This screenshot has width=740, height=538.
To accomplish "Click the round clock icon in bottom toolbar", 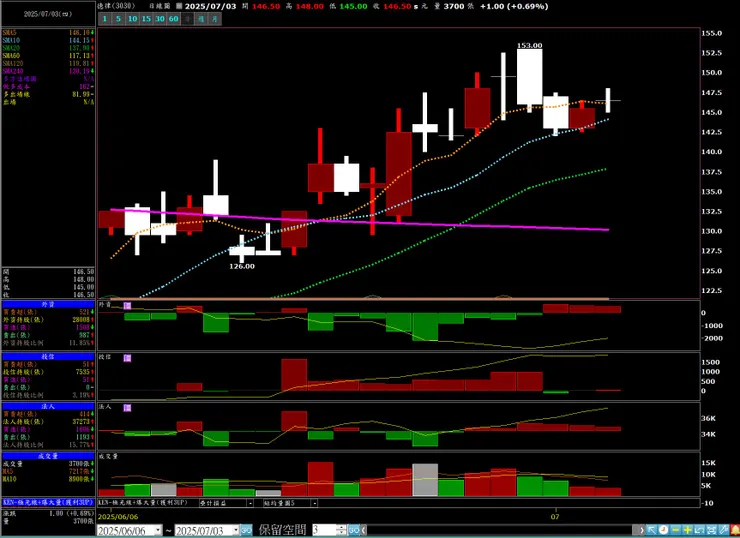I will click(663, 530).
